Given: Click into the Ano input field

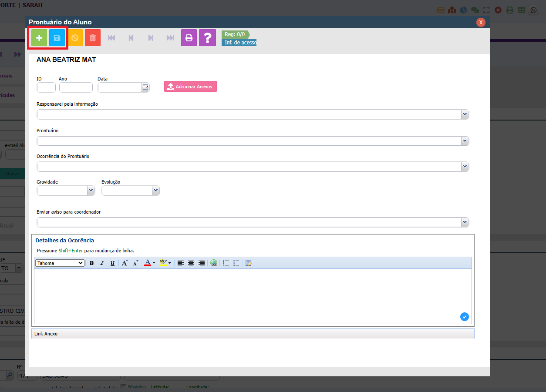Looking at the screenshot, I should click(76, 87).
